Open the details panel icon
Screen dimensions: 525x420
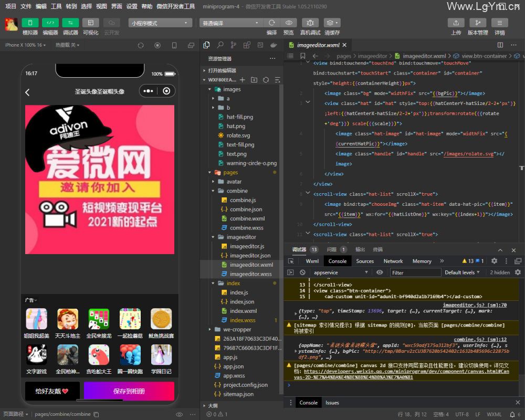(500, 23)
